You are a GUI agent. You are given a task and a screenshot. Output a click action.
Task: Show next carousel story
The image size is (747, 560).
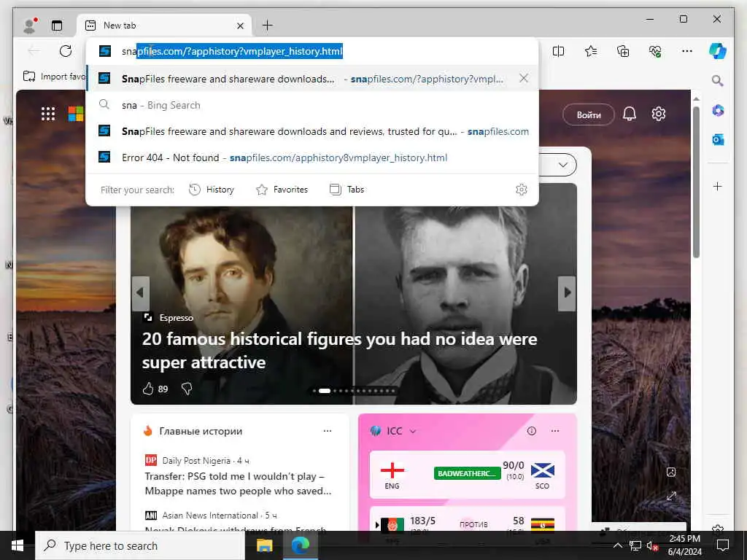(x=567, y=293)
